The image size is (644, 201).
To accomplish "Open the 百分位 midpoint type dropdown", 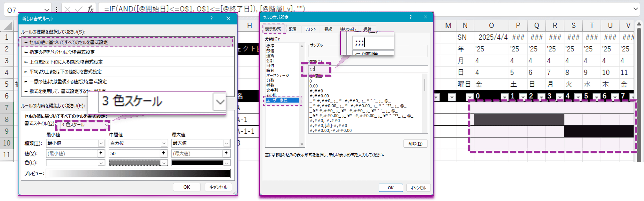I will [x=164, y=143].
